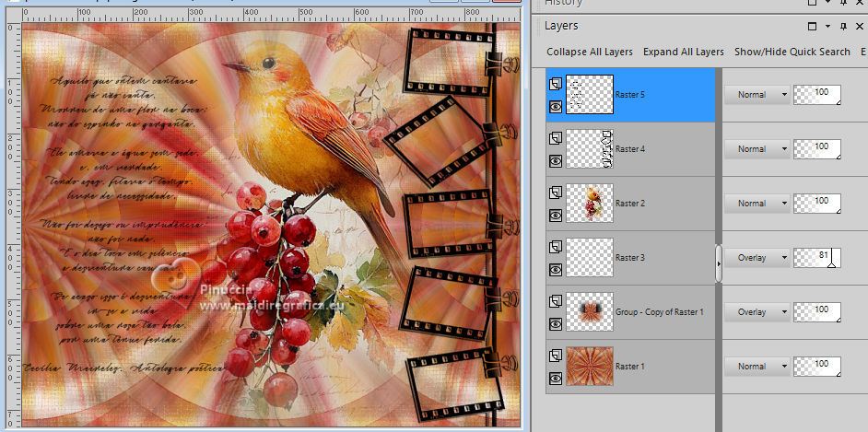Click the Group - Copy of Raster 1 layer icon
868x432 pixels.
(554, 301)
